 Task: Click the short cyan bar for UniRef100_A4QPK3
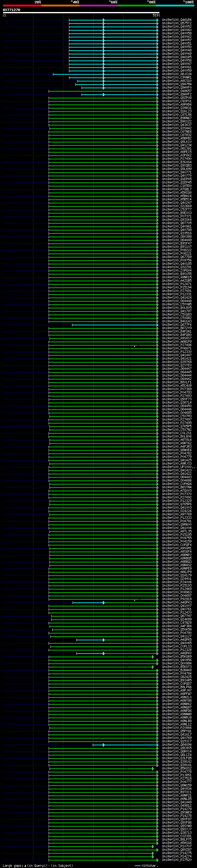coord(89,603)
